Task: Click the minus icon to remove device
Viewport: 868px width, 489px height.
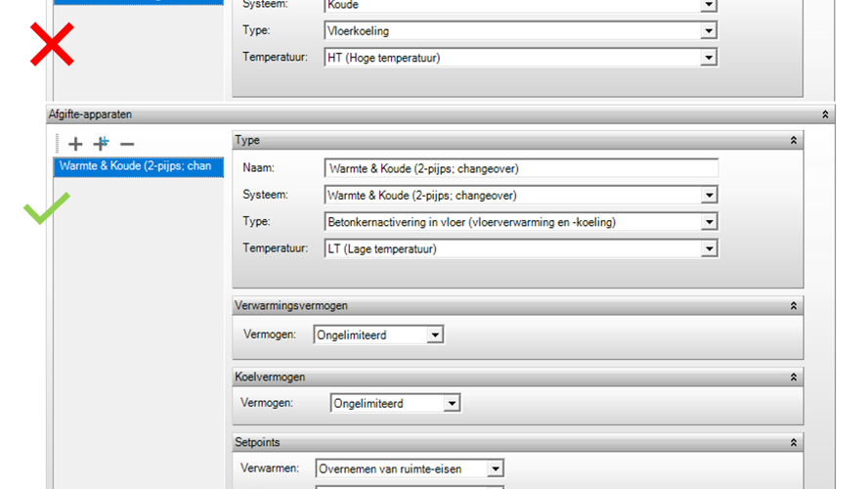Action: pyautogui.click(x=126, y=144)
